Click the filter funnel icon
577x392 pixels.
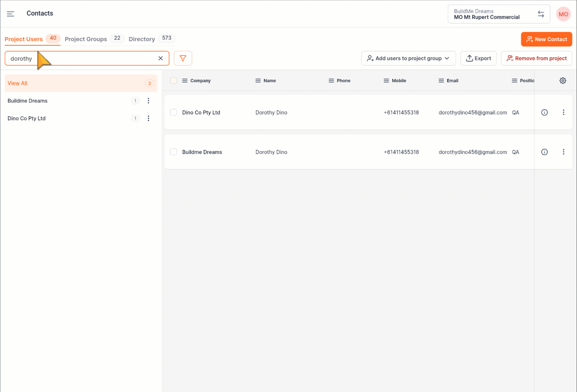(x=183, y=58)
